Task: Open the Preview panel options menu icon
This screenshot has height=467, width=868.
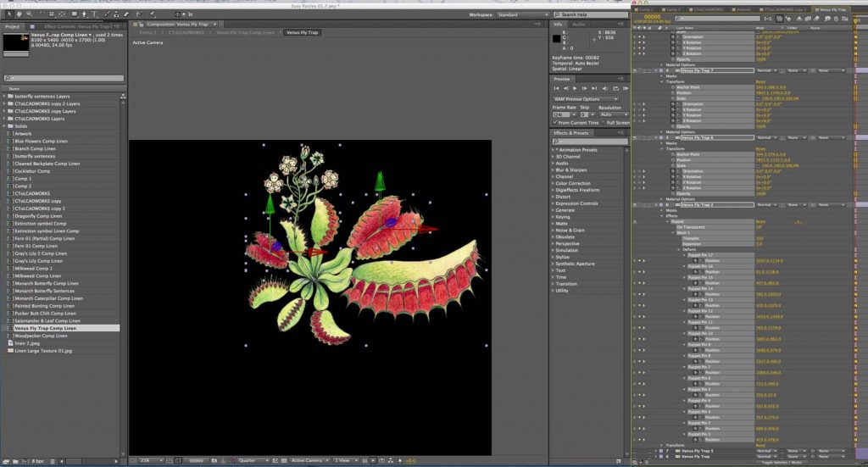Action: tap(621, 79)
